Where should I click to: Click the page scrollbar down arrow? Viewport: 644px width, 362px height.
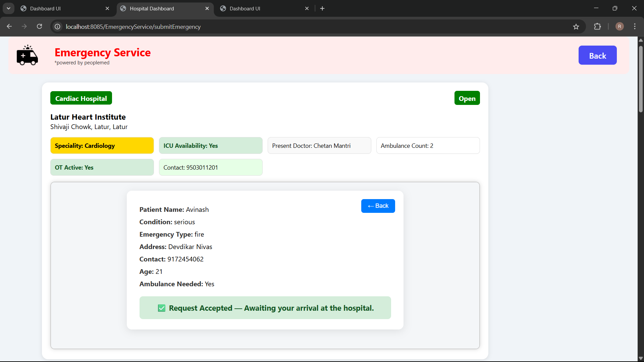(641, 358)
